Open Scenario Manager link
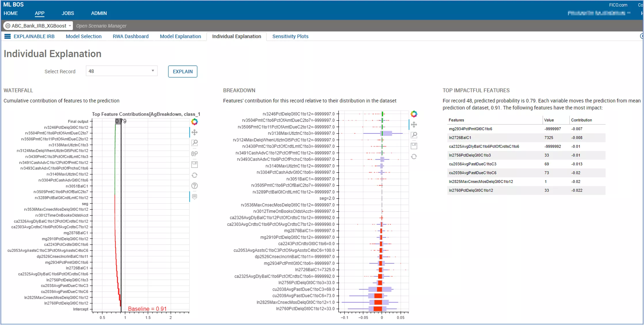 (x=101, y=26)
